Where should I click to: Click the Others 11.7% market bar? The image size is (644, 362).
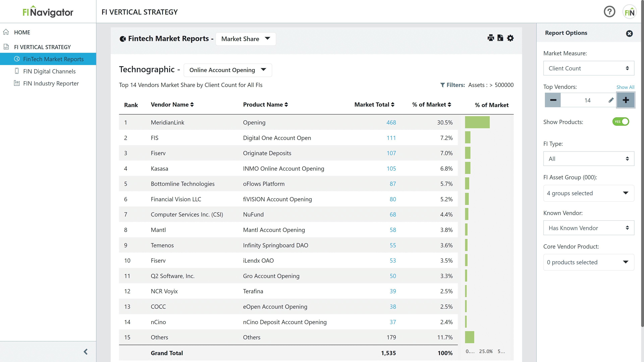(470, 337)
